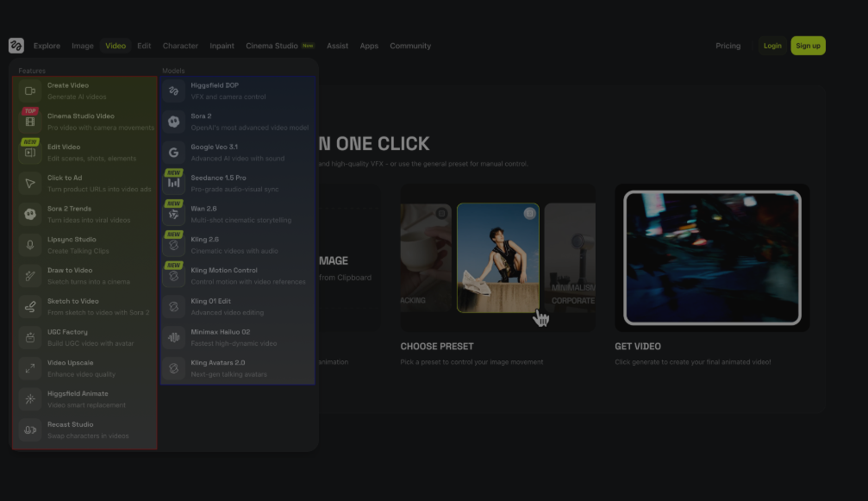This screenshot has height=501, width=868.
Task: Pick the Minimalism Corporate preset thumbnail
Action: 570,258
